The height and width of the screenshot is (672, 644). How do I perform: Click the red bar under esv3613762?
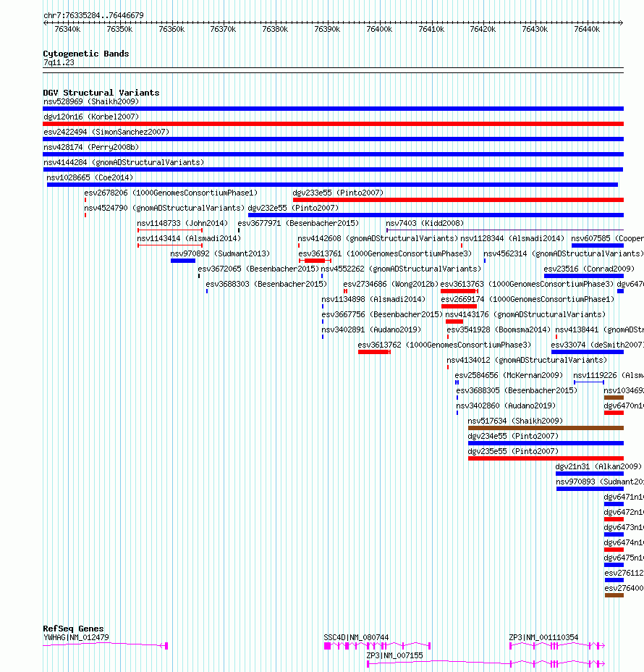tap(374, 352)
